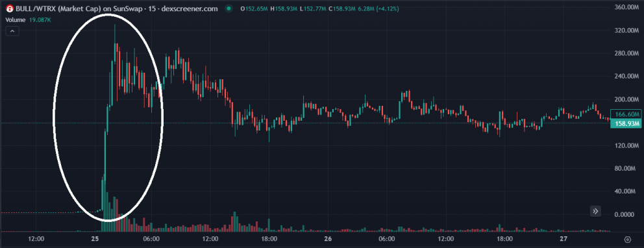Screen dimensions: 644x248
Task: Click the 280.00M price axis label
Action: [x=626, y=53]
